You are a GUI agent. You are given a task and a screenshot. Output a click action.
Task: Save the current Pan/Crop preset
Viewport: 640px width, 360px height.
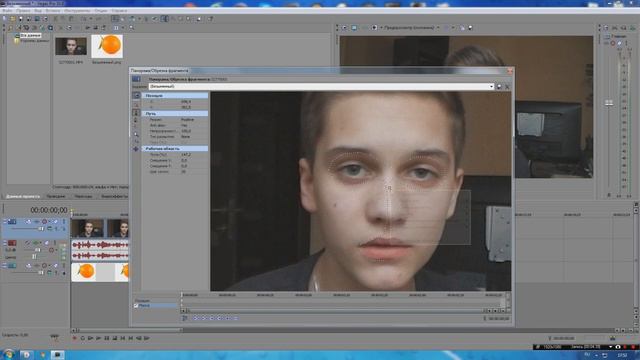coord(499,87)
